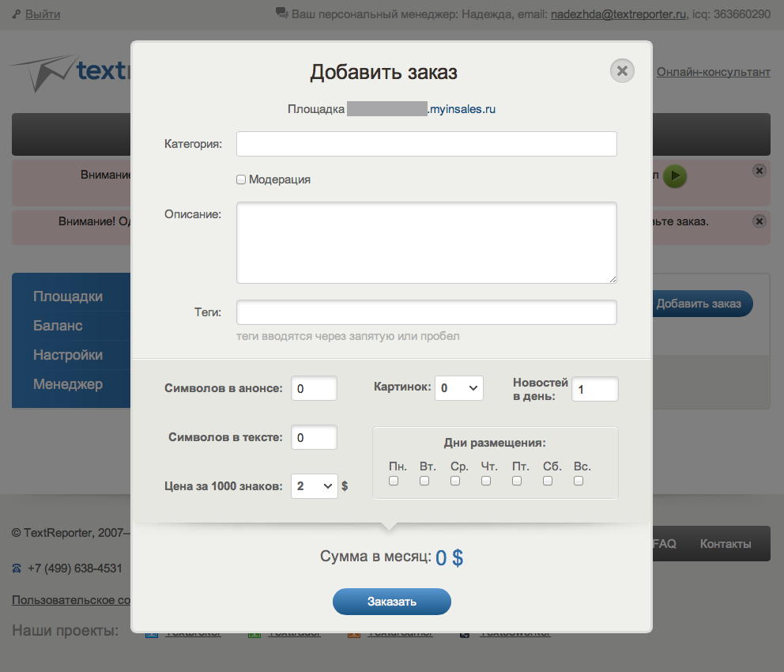Click the tags hint text
This screenshot has height=672, width=784.
(348, 336)
